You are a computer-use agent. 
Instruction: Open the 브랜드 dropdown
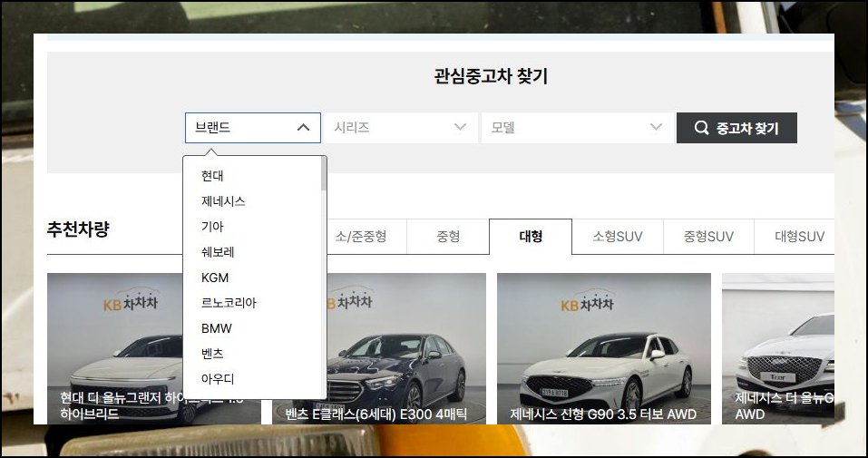[x=252, y=128]
